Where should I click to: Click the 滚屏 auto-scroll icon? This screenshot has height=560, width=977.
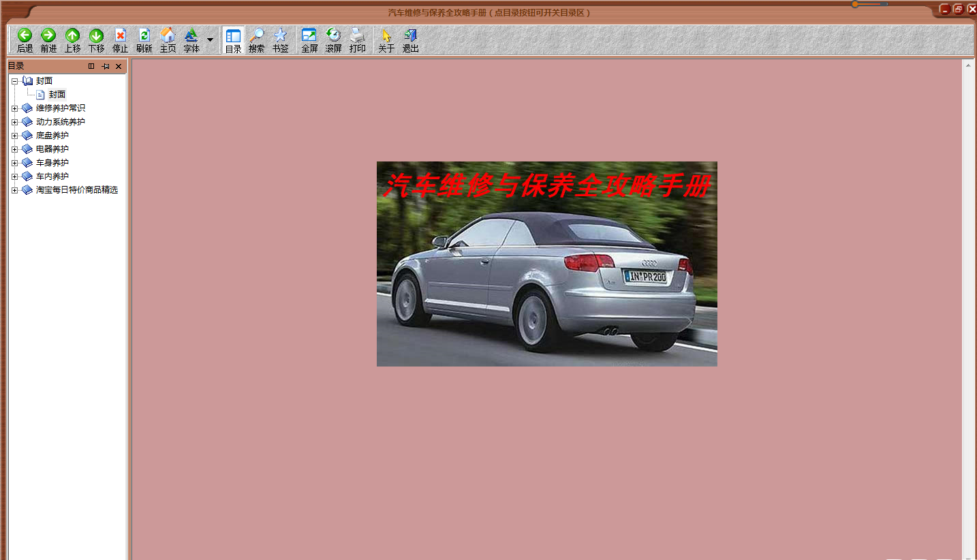(x=333, y=35)
